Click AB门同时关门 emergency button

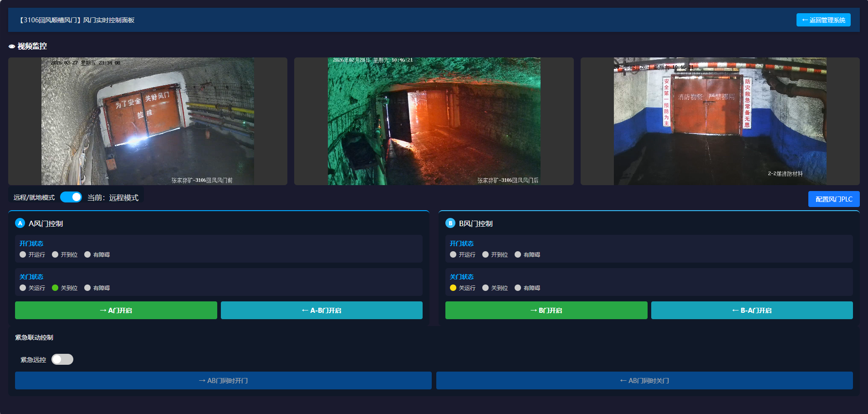point(644,380)
